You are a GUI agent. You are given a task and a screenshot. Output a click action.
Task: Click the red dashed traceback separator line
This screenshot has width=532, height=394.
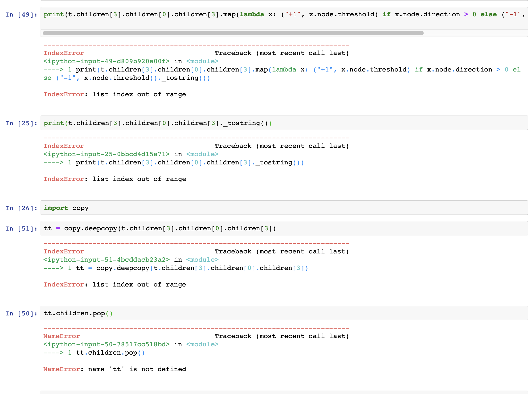[194, 45]
